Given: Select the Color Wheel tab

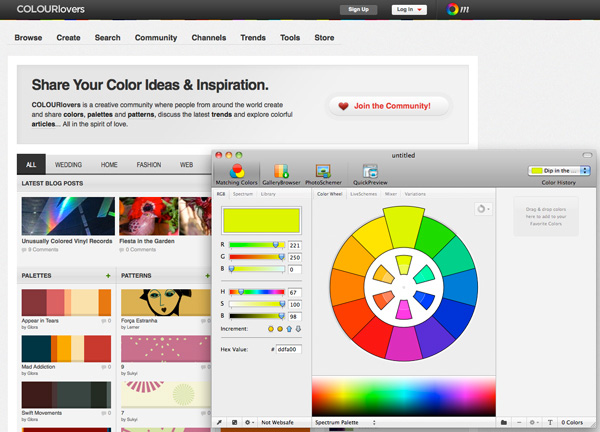Looking at the screenshot, I should pyautogui.click(x=329, y=194).
